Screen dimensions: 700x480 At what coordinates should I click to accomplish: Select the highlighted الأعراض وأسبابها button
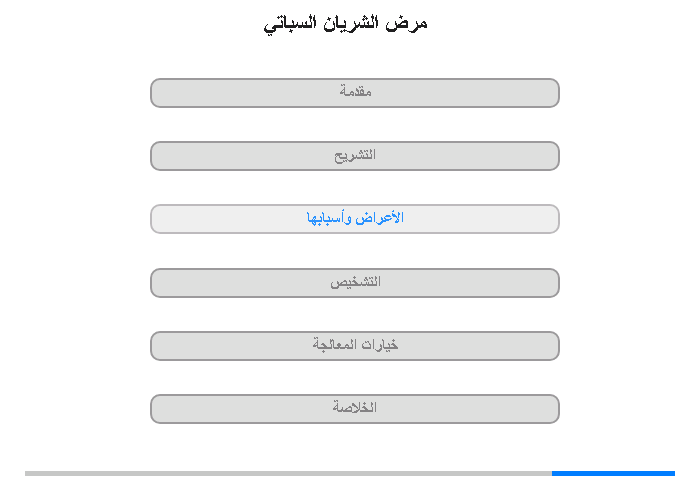tap(355, 219)
